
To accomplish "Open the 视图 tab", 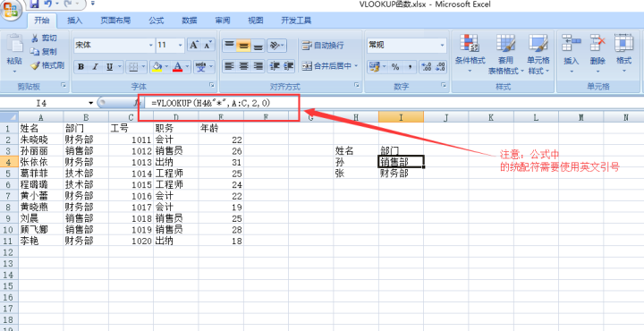I will pos(256,21).
